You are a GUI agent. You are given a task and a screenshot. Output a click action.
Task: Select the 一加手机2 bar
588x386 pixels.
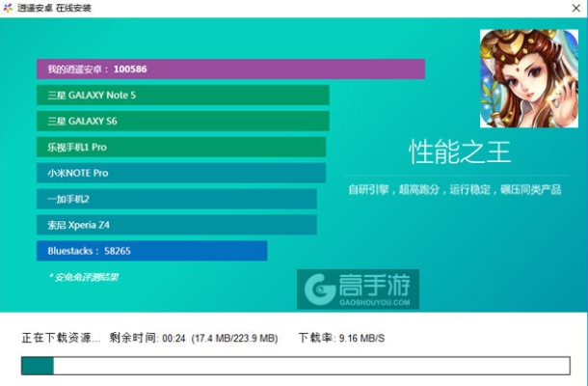click(x=176, y=199)
